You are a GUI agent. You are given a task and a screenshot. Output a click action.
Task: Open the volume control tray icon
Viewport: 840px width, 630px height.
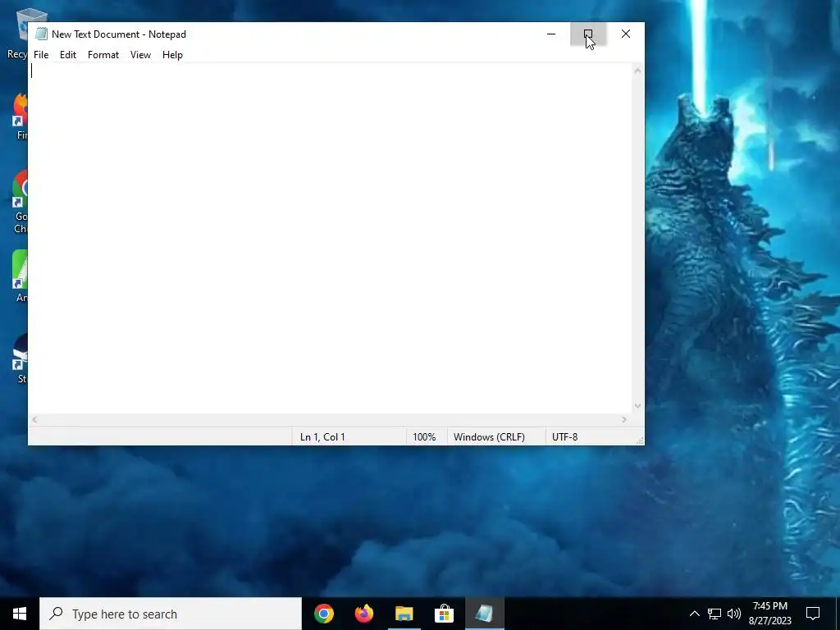click(734, 614)
